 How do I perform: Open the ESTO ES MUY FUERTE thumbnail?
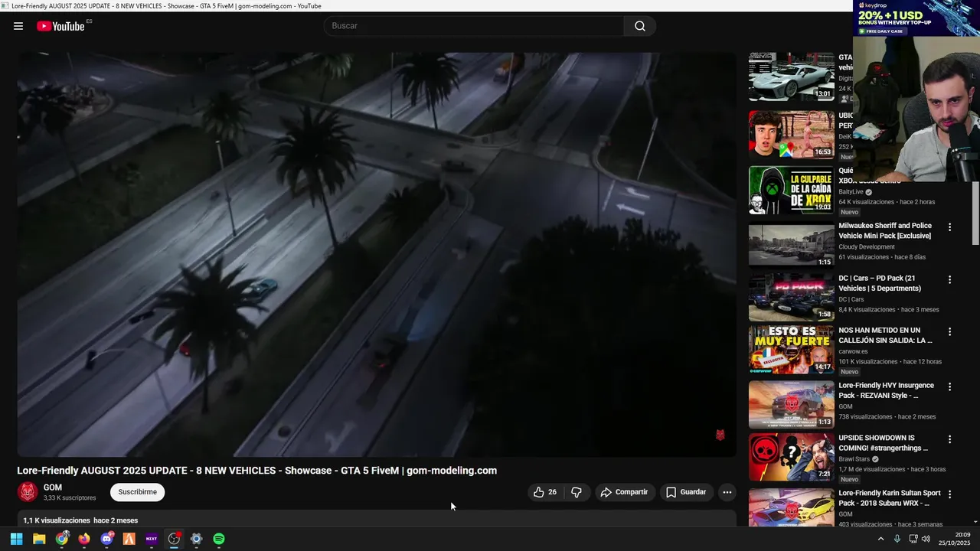pyautogui.click(x=792, y=350)
